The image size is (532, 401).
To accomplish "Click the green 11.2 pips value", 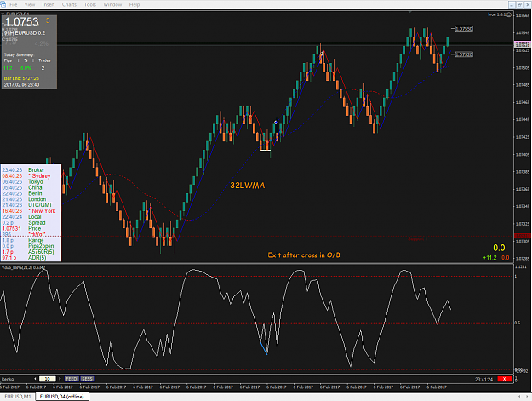I will click(8, 68).
